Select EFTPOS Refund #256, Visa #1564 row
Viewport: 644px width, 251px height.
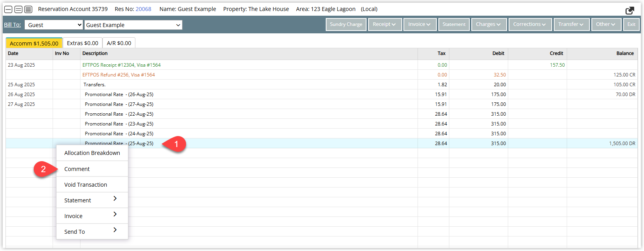322,75
